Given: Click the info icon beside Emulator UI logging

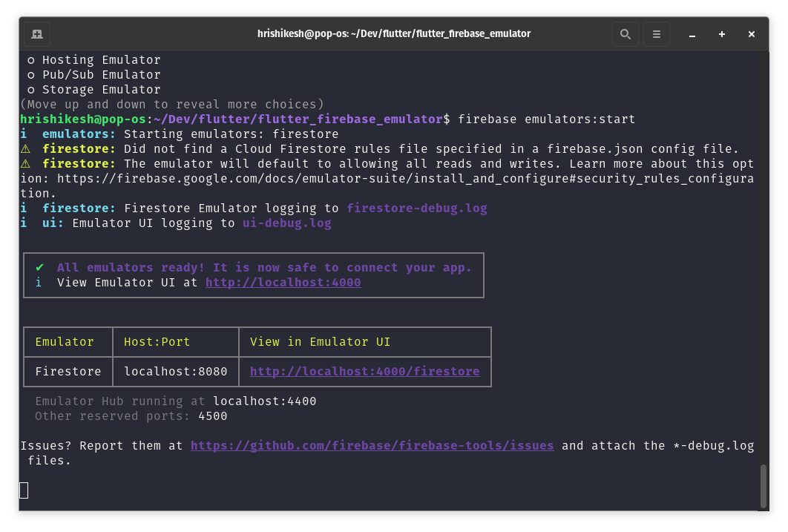Looking at the screenshot, I should click(22, 223).
